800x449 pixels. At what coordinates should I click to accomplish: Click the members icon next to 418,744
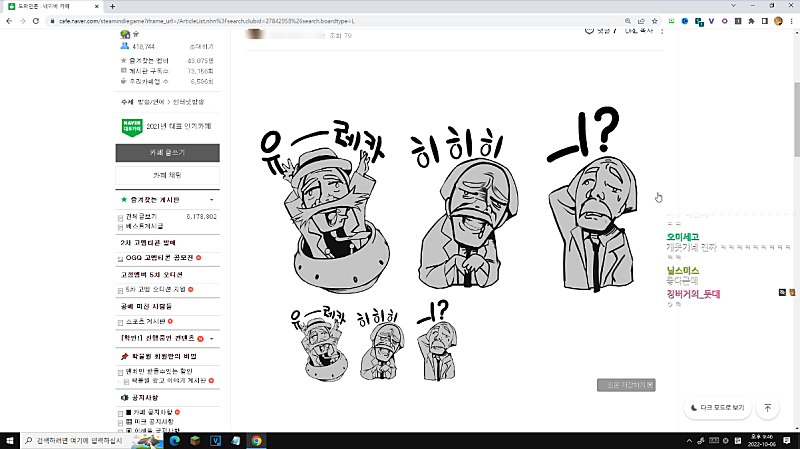point(124,46)
